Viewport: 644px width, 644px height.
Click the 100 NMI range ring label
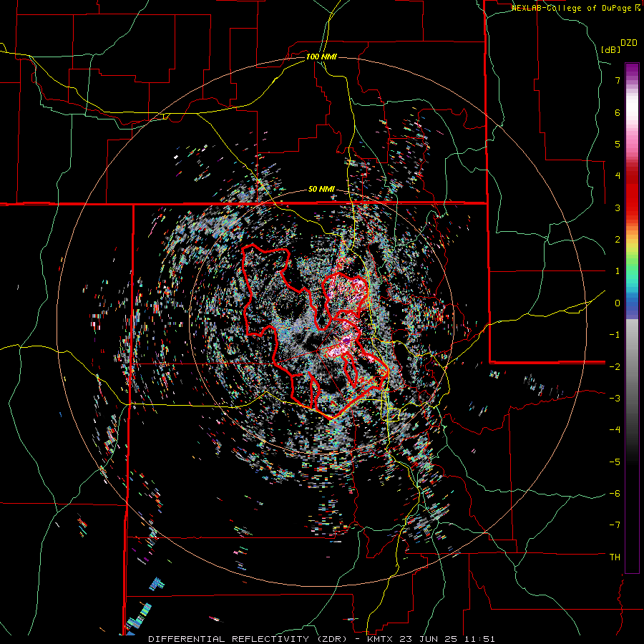coord(321,57)
